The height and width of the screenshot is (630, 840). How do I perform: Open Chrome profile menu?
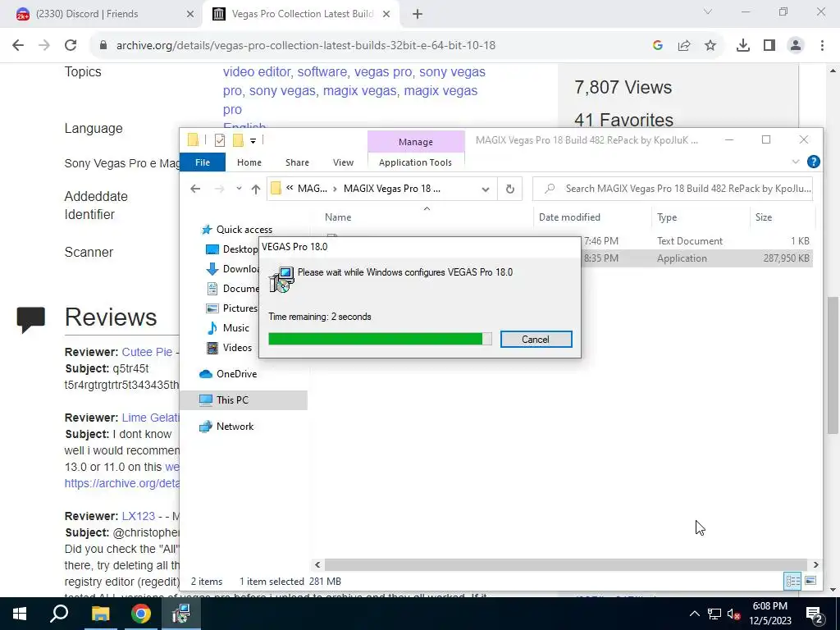[x=796, y=46]
